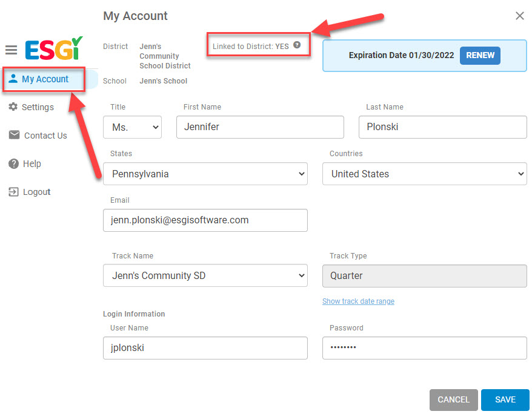Select Logout from the sidebar
Image resolution: width=532 pixels, height=417 pixels.
coord(30,192)
